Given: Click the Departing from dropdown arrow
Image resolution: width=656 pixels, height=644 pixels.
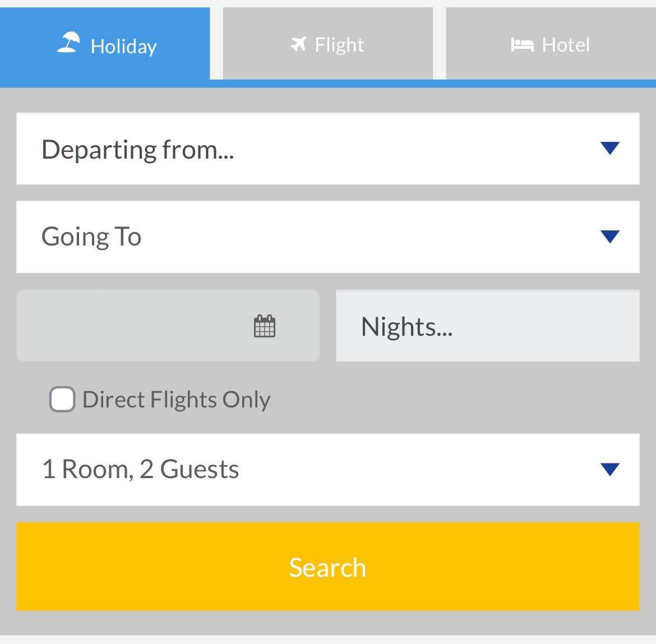Looking at the screenshot, I should [609, 148].
